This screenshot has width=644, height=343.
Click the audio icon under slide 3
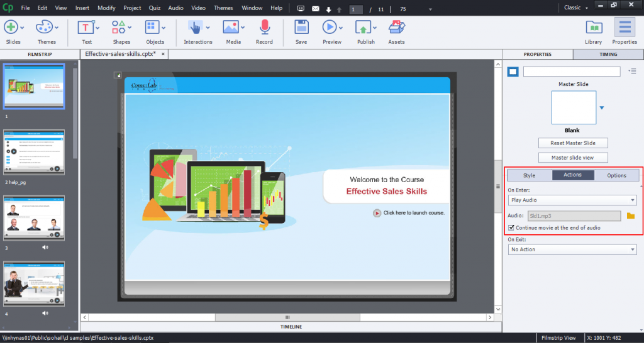45,248
